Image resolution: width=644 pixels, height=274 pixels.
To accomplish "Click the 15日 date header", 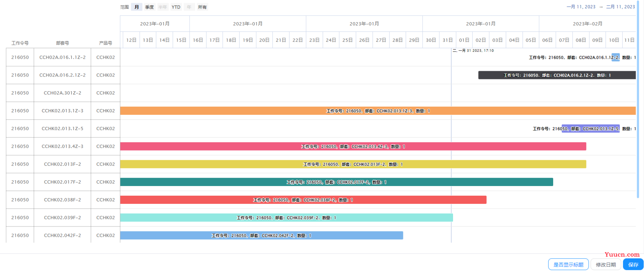I will pos(181,40).
